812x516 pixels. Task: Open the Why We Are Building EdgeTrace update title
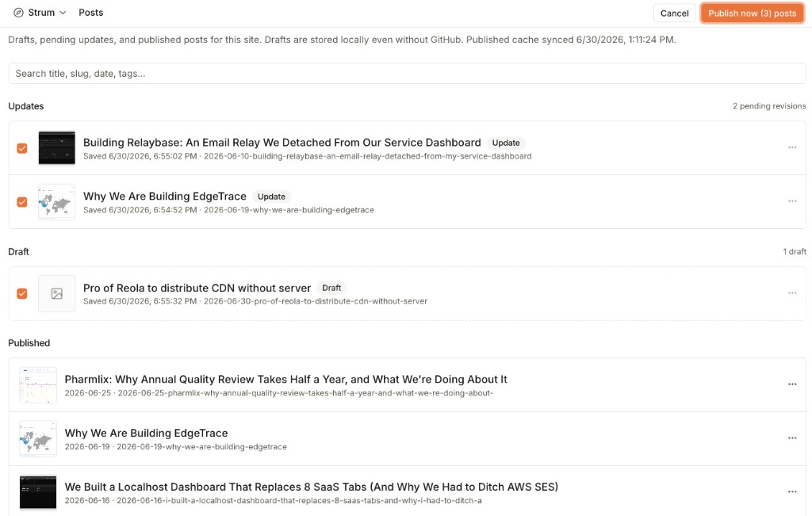165,196
